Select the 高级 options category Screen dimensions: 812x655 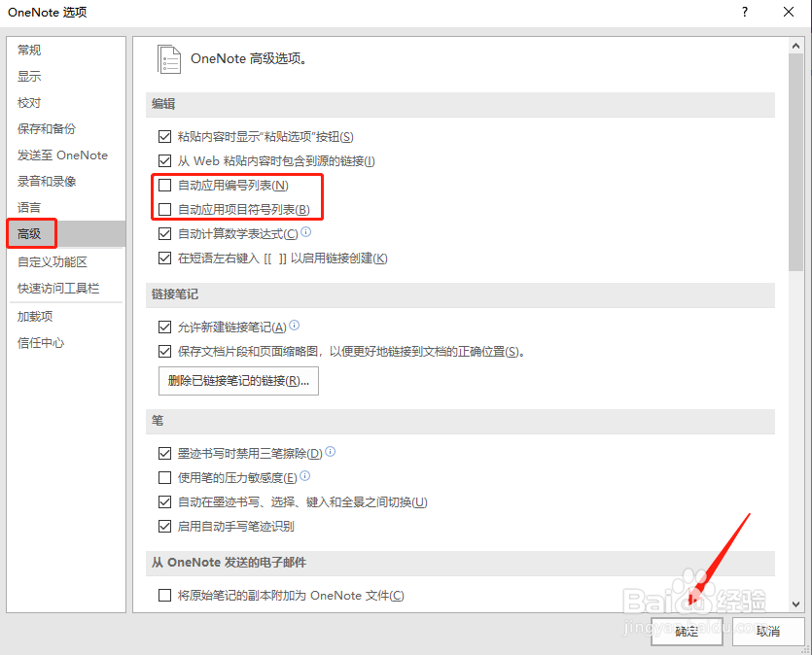[x=66, y=234]
